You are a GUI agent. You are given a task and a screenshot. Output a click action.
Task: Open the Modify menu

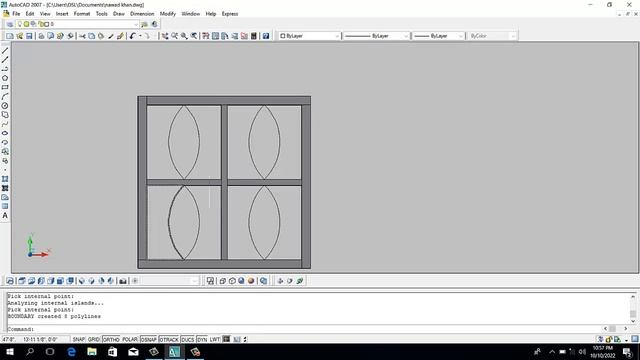coord(167,14)
